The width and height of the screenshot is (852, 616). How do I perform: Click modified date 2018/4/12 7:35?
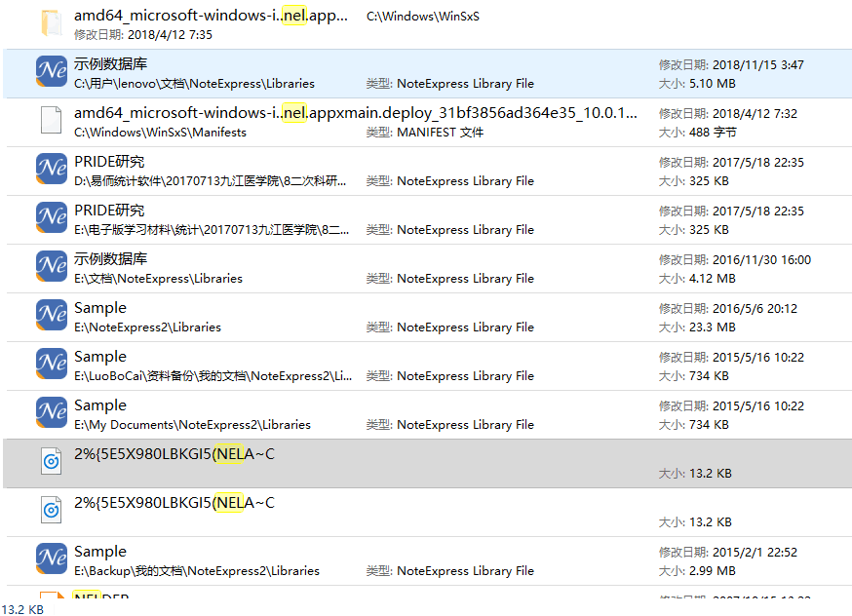click(x=170, y=35)
